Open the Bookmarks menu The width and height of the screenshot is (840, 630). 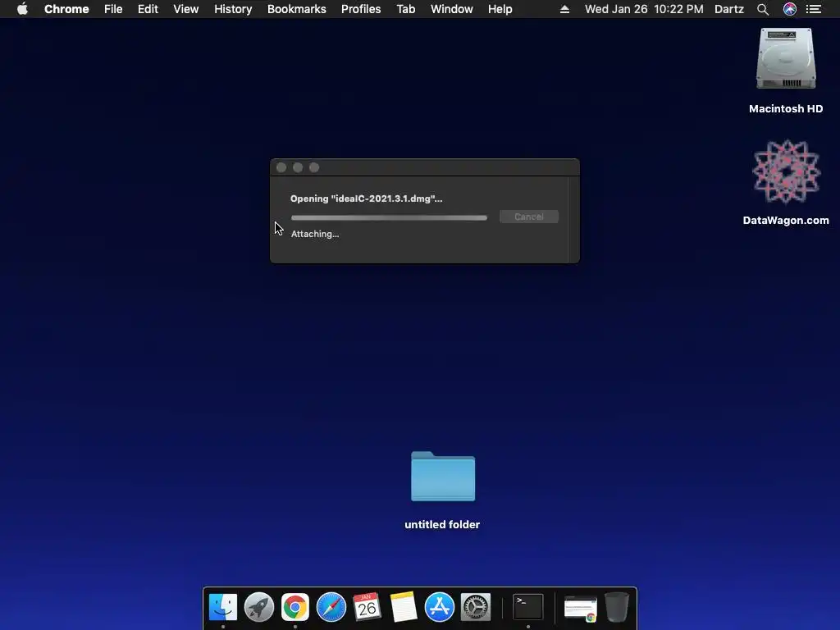click(x=297, y=9)
